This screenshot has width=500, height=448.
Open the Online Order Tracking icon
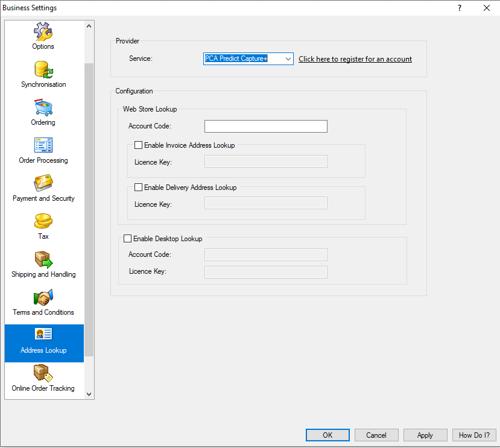[x=43, y=373]
